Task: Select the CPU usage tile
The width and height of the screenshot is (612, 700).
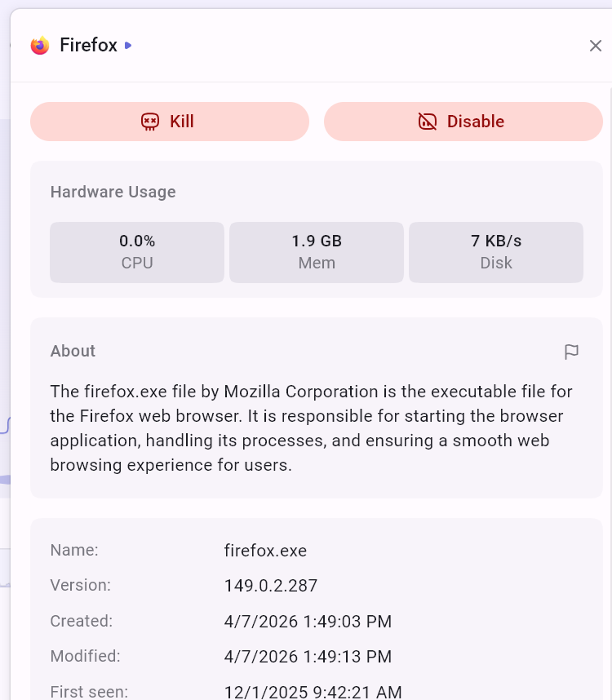Action: (137, 251)
